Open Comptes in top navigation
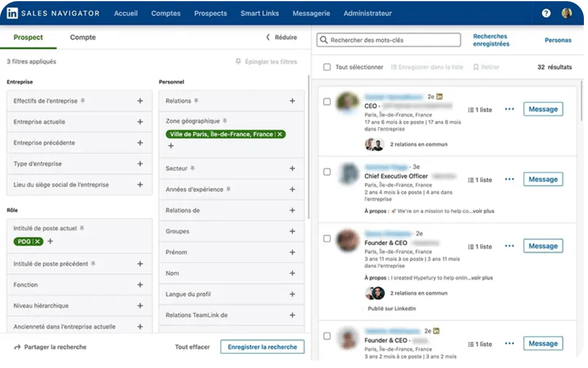 [x=166, y=13]
